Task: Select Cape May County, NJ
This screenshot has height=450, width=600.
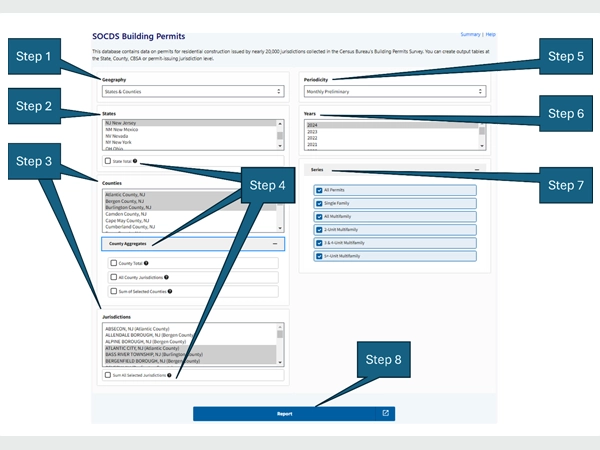Action: (190, 220)
